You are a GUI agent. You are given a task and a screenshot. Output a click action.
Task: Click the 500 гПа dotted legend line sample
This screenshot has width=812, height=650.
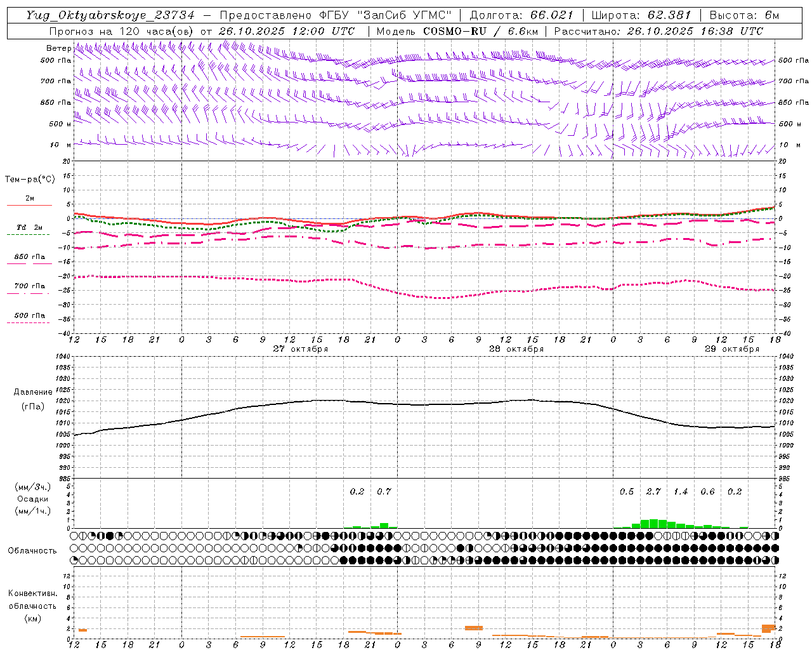tap(28, 322)
